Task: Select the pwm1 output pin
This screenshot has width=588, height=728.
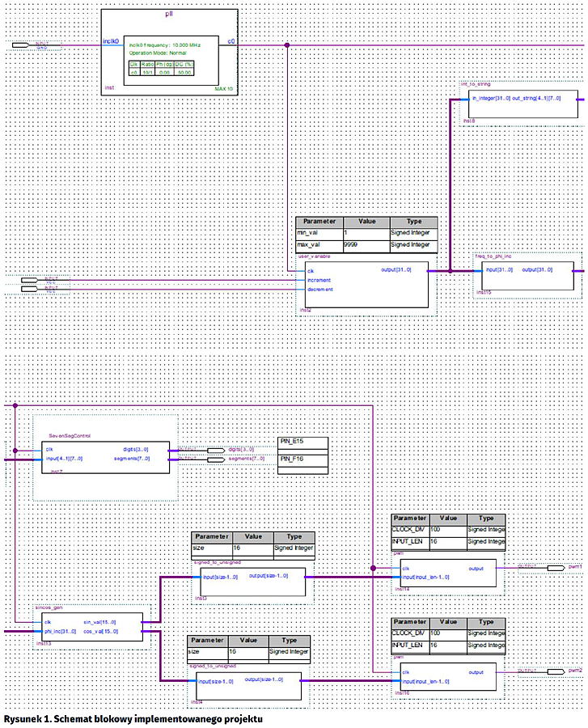Action: 555,569
